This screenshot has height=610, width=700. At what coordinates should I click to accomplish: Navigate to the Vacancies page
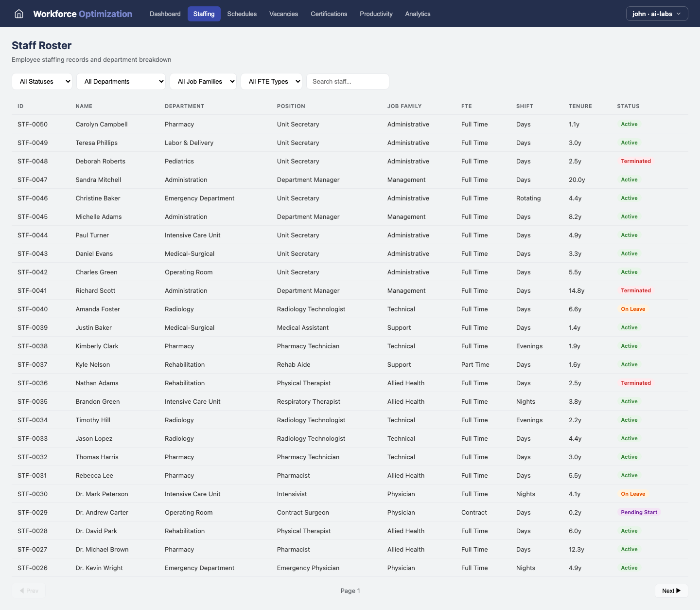click(283, 14)
